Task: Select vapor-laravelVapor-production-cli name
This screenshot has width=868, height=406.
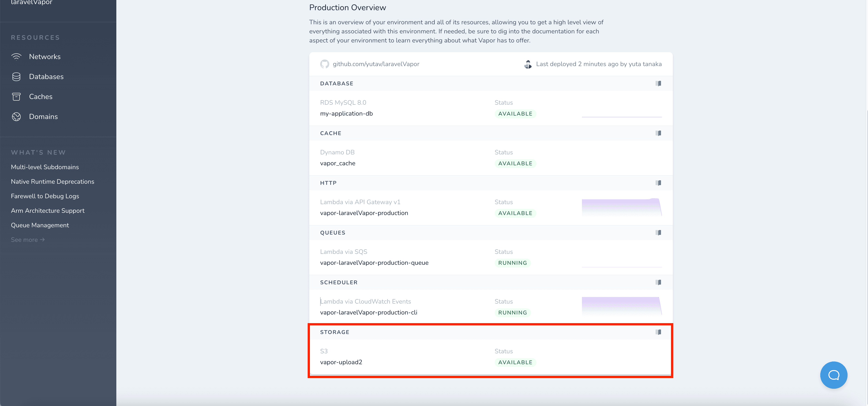Action: [x=369, y=312]
